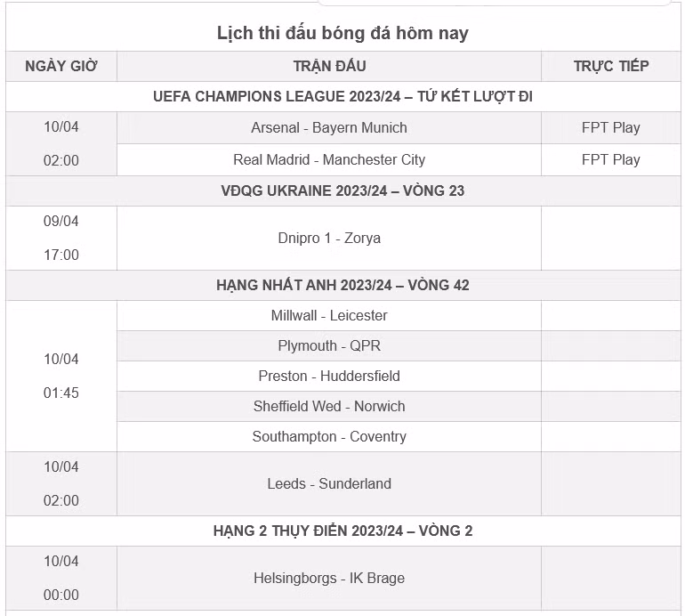Screen dimensions: 685x616
Task: Click FPT Play for Real Madrid match
Action: click(x=611, y=159)
